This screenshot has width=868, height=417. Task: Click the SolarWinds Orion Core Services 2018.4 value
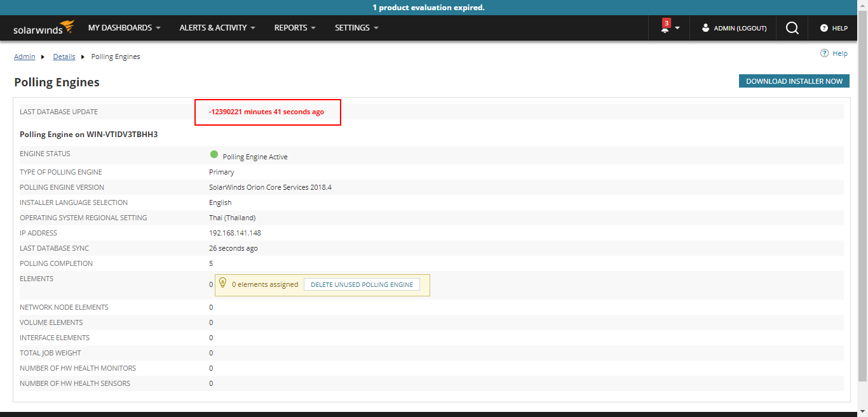click(x=270, y=187)
